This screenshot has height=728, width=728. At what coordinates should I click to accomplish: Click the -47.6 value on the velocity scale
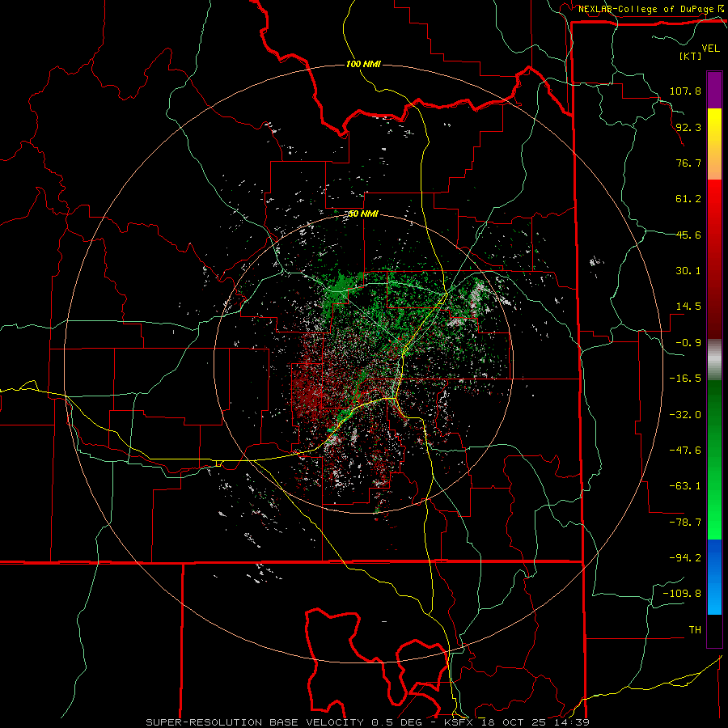point(685,451)
